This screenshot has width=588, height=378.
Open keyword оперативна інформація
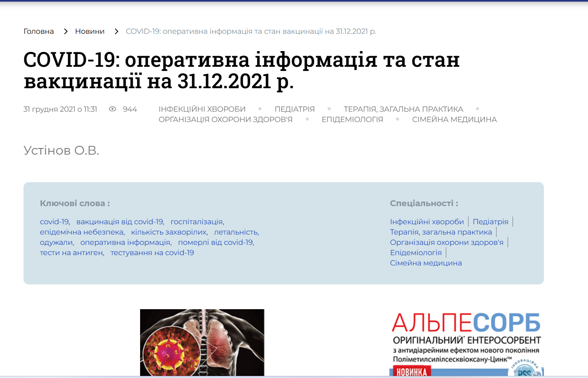click(126, 242)
